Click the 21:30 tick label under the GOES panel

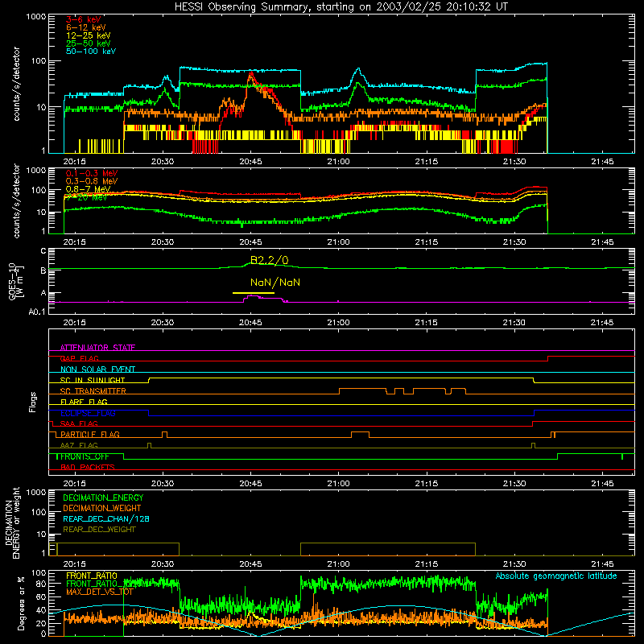click(514, 323)
